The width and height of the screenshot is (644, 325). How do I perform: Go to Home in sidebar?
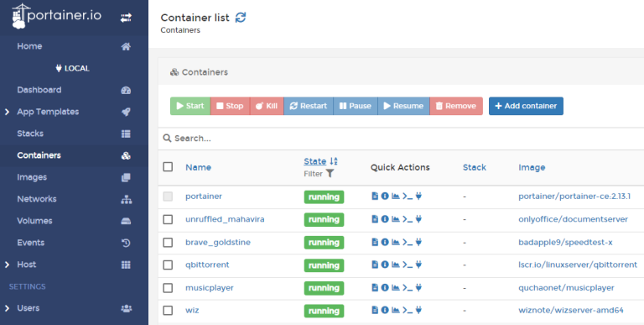point(29,46)
